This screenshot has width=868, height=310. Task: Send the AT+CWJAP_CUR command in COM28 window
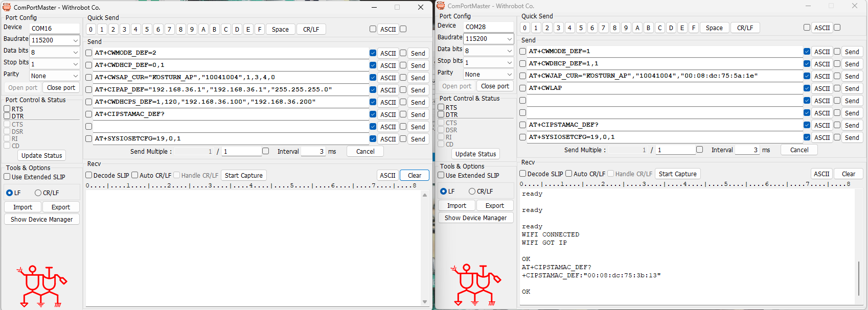coord(852,76)
